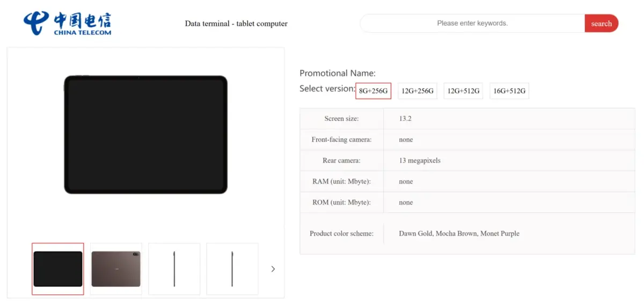Click the Rear camera row label
This screenshot has width=644, height=306.
[341, 161]
